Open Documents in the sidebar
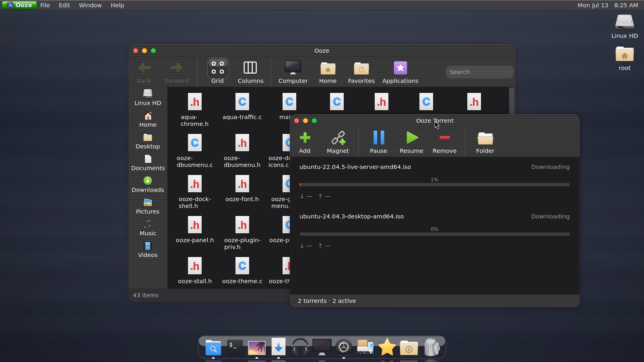 click(x=148, y=163)
